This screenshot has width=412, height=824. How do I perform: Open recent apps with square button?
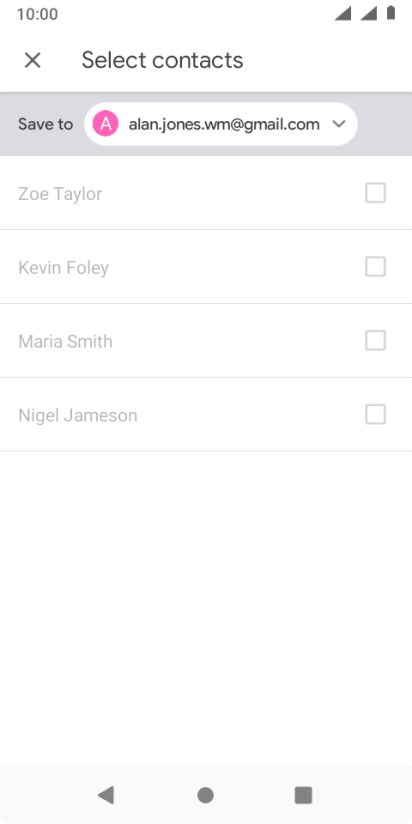pos(303,795)
